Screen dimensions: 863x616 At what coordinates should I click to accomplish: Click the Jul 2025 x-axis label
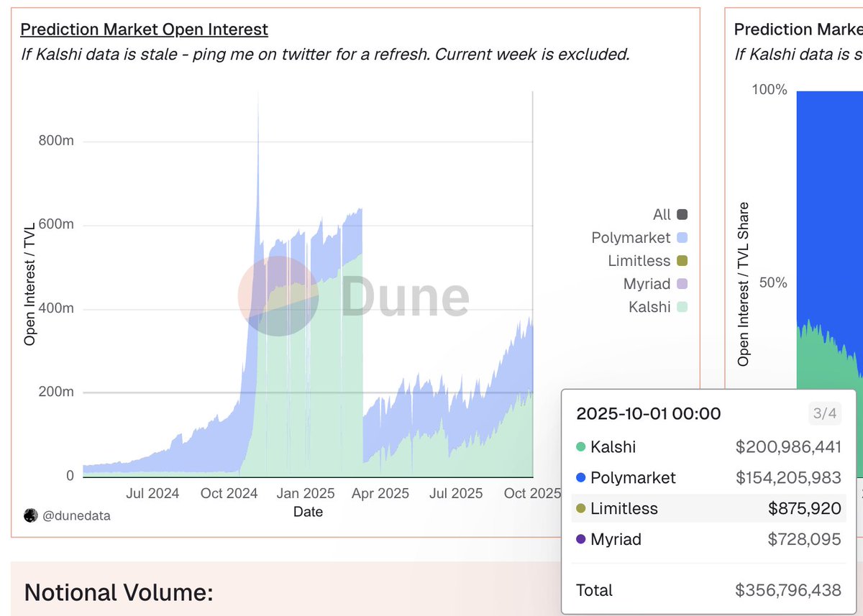click(x=456, y=493)
